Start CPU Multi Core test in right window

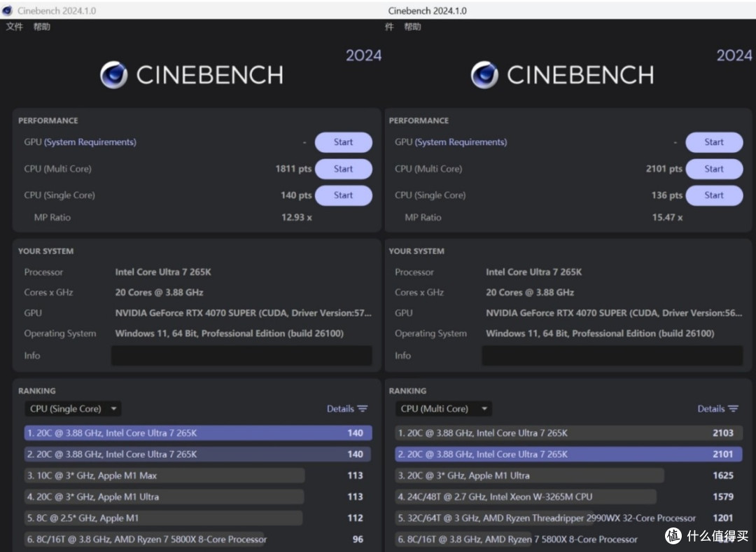(x=714, y=169)
